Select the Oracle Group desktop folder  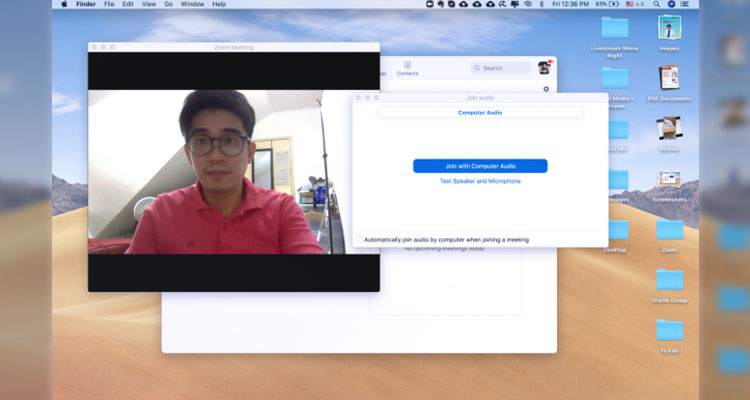pos(669,286)
